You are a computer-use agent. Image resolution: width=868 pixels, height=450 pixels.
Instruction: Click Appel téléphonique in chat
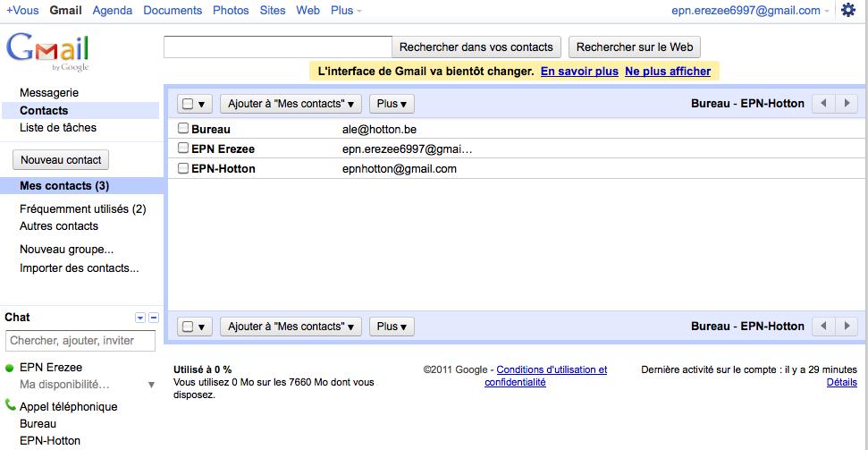coord(69,406)
